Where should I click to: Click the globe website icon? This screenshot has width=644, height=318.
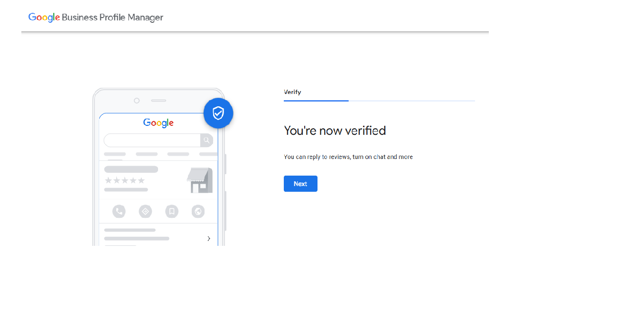(198, 211)
